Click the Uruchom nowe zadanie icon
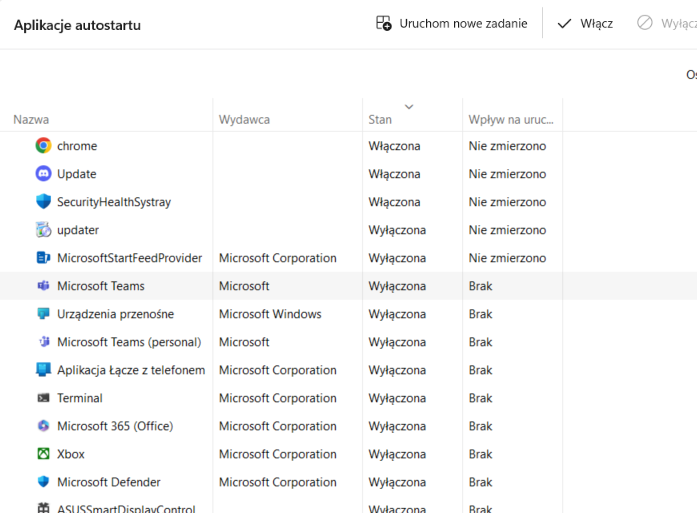This screenshot has height=513, width=697. (384, 23)
